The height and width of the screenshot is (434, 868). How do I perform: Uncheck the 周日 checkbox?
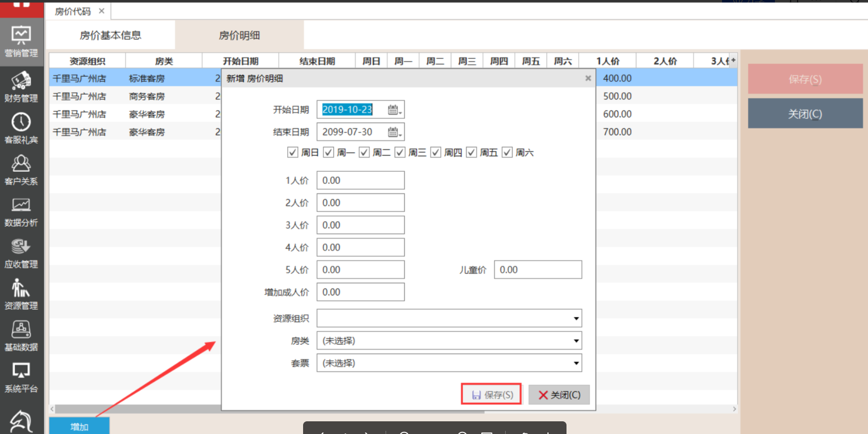click(x=293, y=153)
